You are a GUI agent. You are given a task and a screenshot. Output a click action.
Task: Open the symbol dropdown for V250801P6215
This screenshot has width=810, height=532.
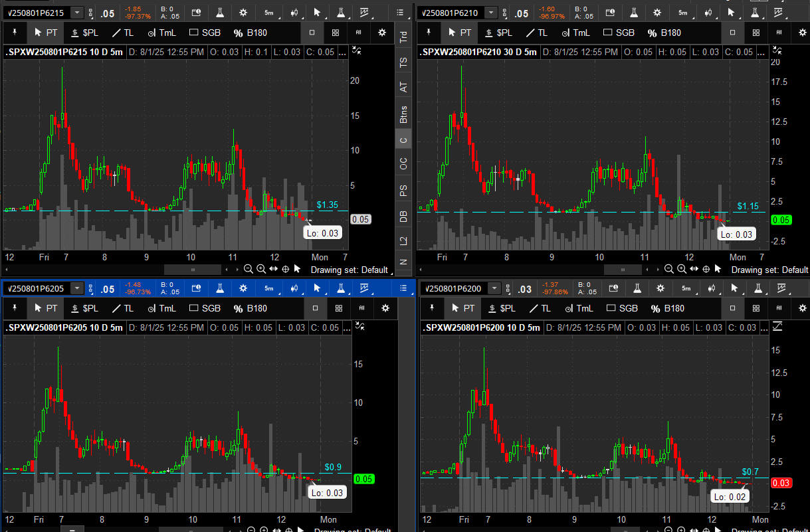77,13
